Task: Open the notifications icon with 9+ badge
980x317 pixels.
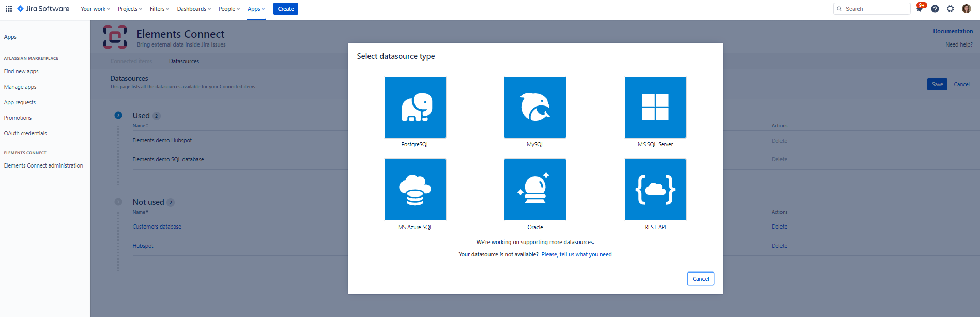Action: pyautogui.click(x=920, y=9)
